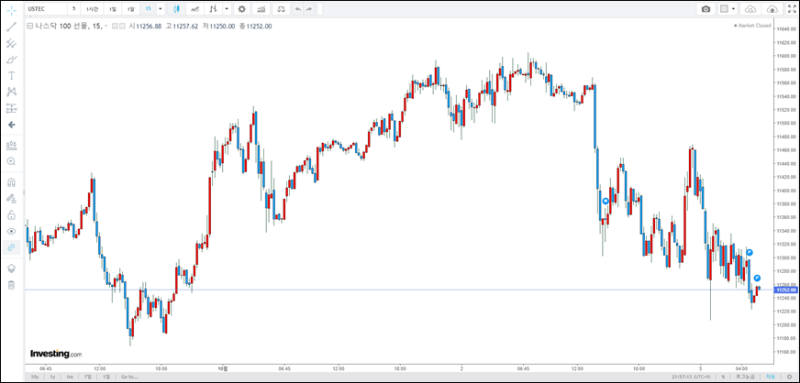This screenshot has width=800, height=383.
Task: Click the 21:57:13 (UTC+9) timezone clock
Action: point(691,376)
